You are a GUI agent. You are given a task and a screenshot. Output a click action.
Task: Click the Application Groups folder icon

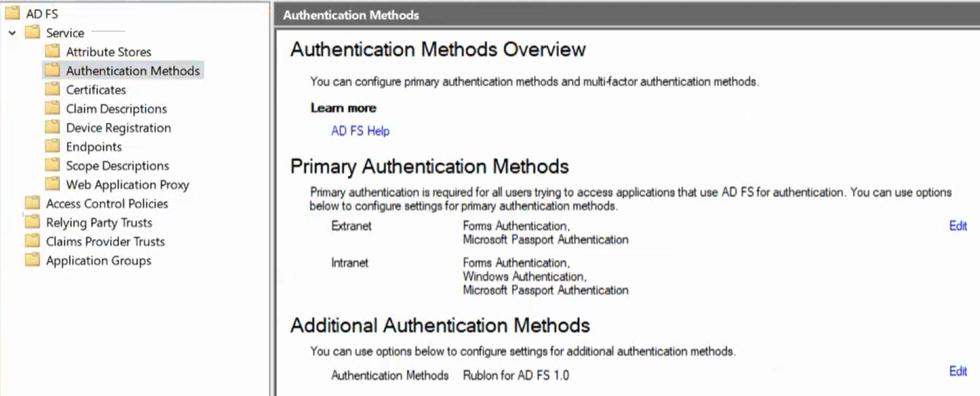coord(32,260)
